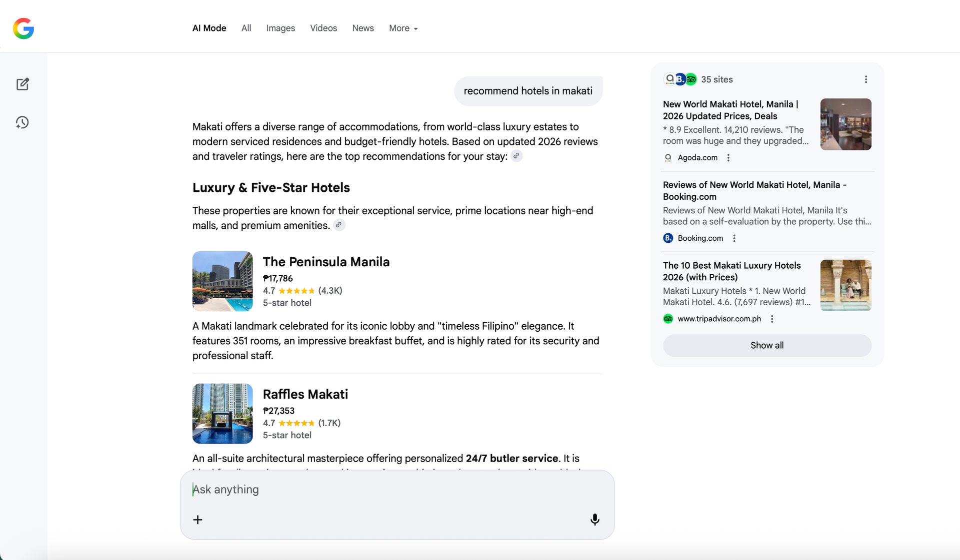Viewport: 960px width, 560px height.
Task: Click the stacked site icons beside '35 sites'
Action: [680, 79]
